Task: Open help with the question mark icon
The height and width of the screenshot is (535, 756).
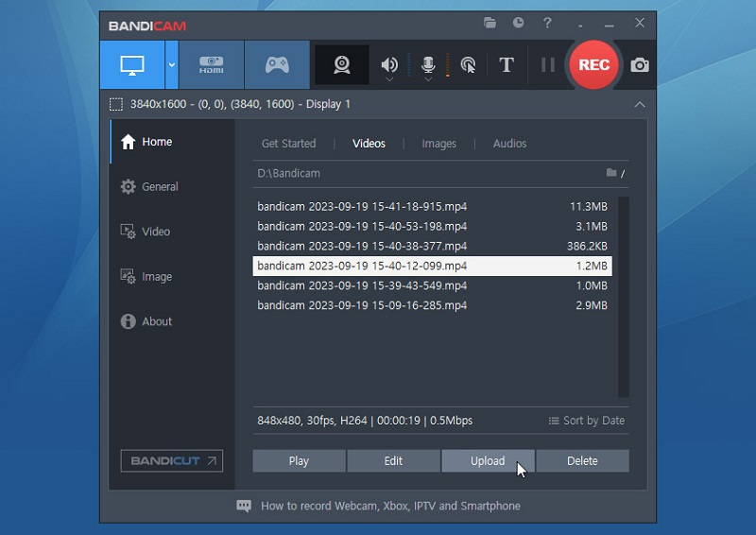Action: pos(547,23)
